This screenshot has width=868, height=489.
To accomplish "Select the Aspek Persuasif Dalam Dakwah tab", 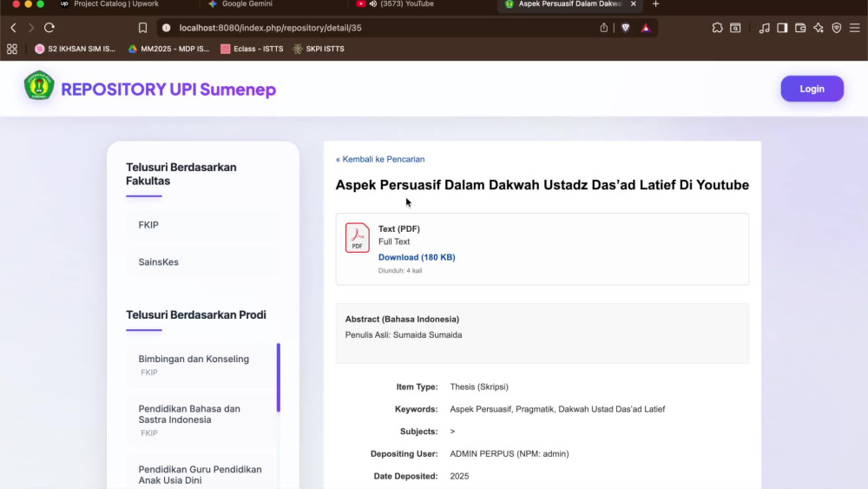I will [569, 3].
